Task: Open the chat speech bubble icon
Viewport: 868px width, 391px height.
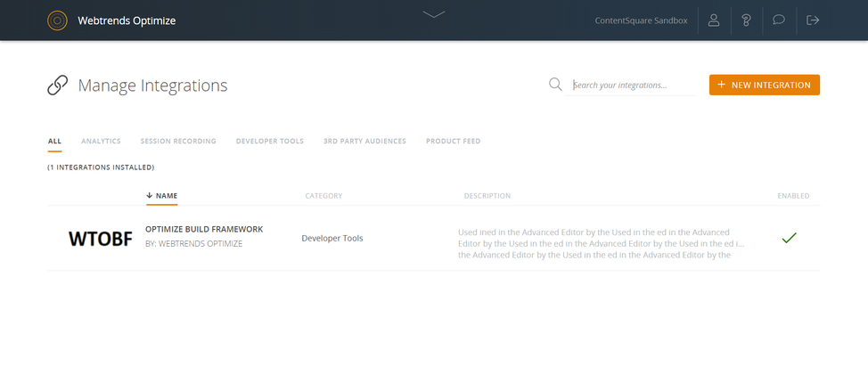Action: coord(779,20)
